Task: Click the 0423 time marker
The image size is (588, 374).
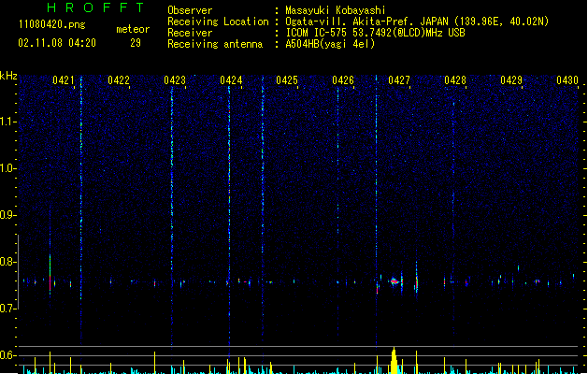Action: coord(175,80)
